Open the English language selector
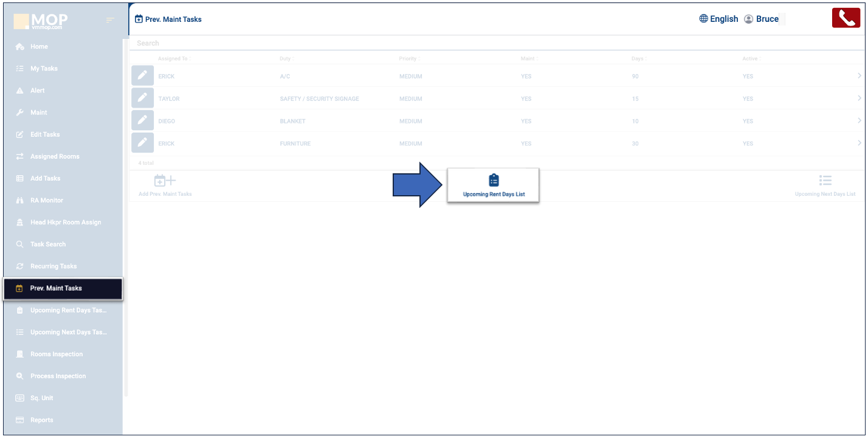Image resolution: width=868 pixels, height=439 pixels. (718, 19)
